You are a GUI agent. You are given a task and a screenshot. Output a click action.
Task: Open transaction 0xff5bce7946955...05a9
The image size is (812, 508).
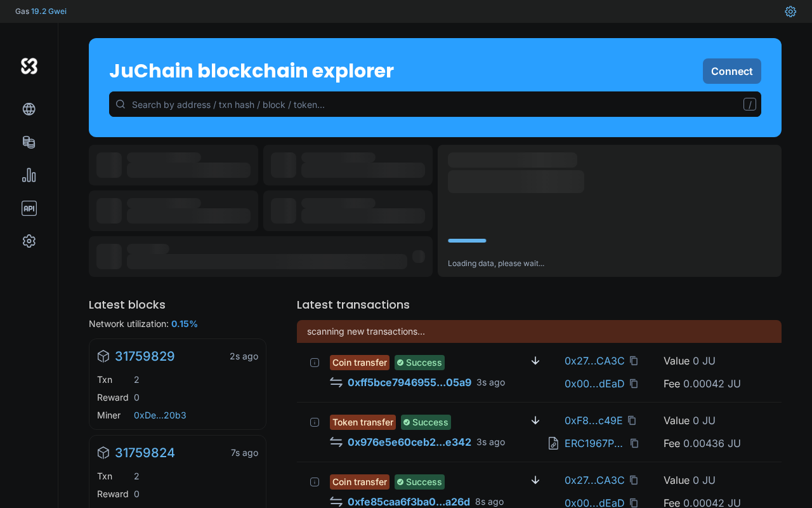coord(410,382)
